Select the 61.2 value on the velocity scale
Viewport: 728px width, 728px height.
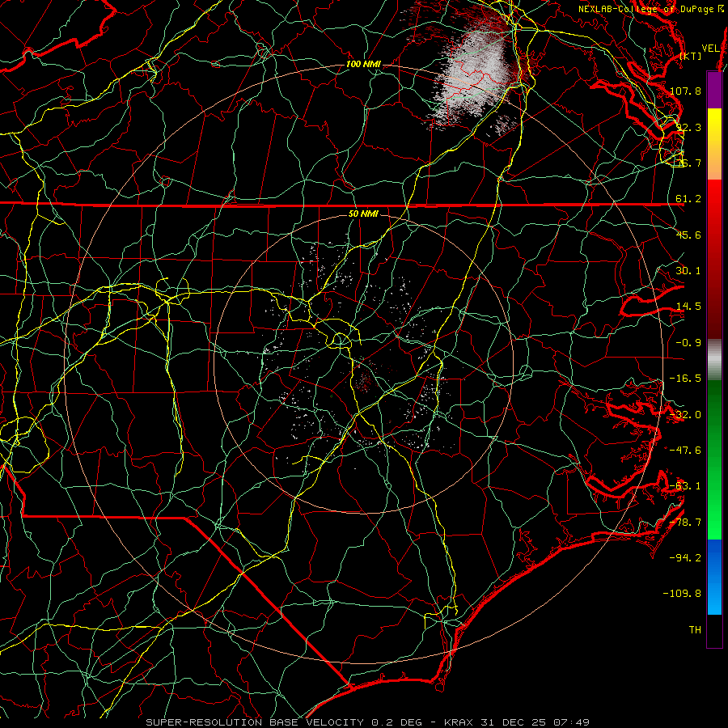coord(688,199)
